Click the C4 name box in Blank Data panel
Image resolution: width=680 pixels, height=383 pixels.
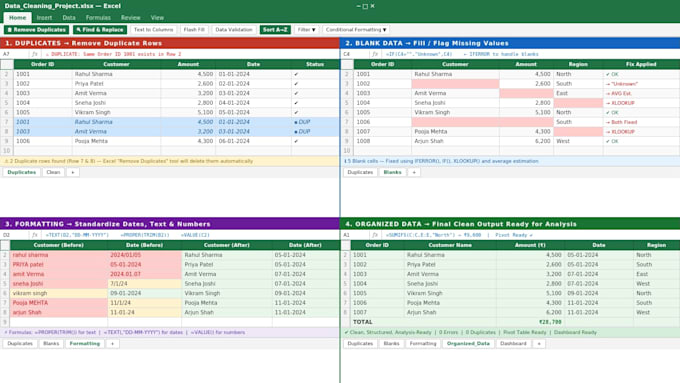(x=355, y=54)
